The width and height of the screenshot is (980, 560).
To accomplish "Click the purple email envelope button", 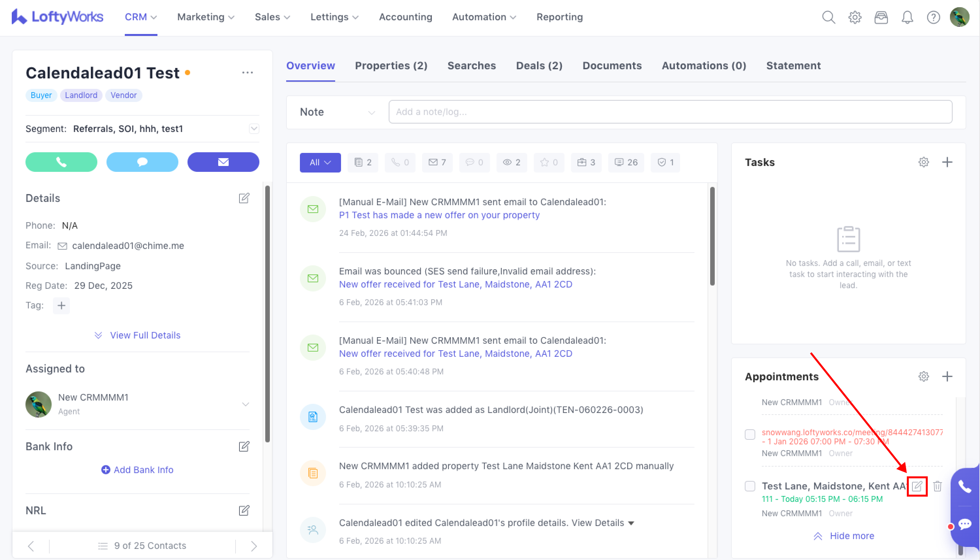I will coord(223,162).
